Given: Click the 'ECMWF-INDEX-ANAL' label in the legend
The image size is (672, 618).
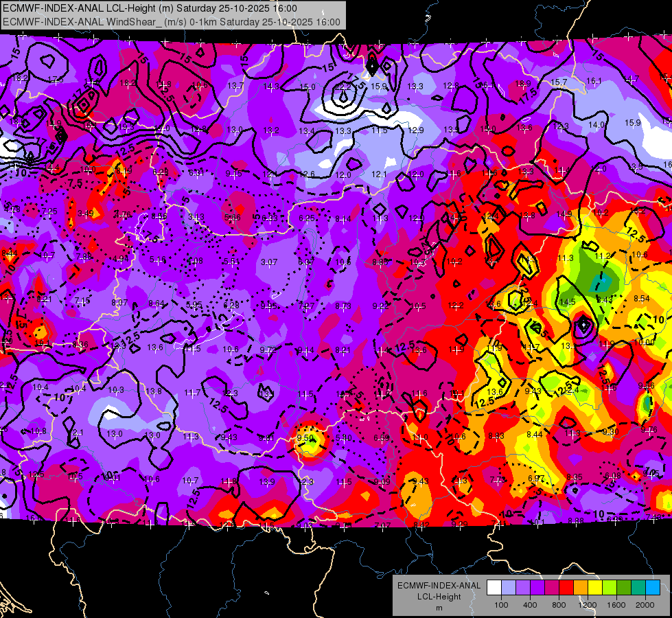Looking at the screenshot, I should pyautogui.click(x=439, y=586).
